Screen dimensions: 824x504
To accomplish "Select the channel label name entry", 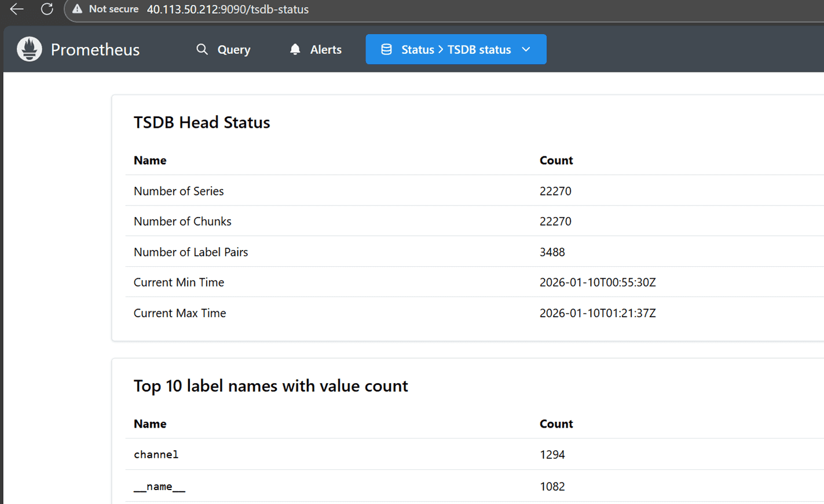I will point(156,455).
